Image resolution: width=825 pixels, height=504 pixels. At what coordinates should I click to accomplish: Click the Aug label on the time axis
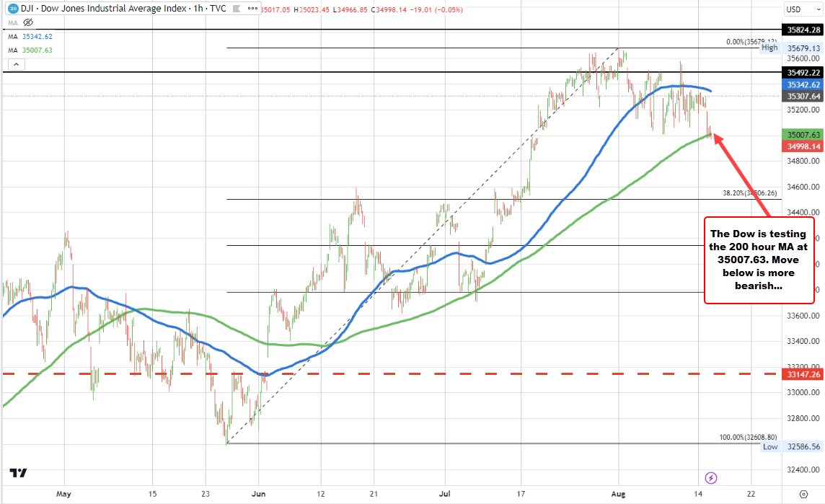tap(618, 495)
